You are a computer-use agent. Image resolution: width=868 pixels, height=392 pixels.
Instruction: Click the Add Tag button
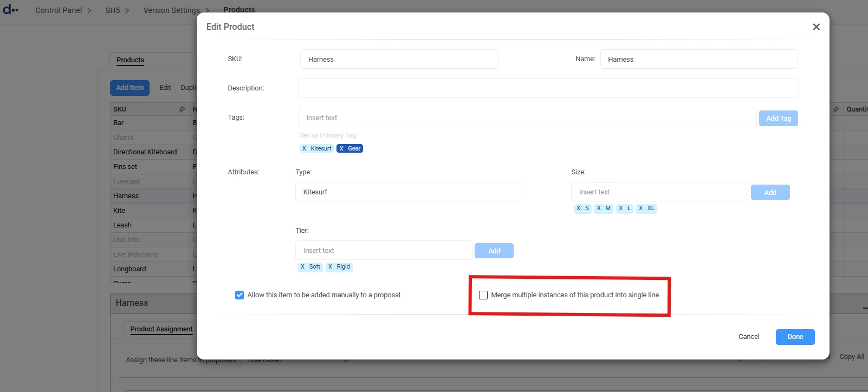point(779,118)
